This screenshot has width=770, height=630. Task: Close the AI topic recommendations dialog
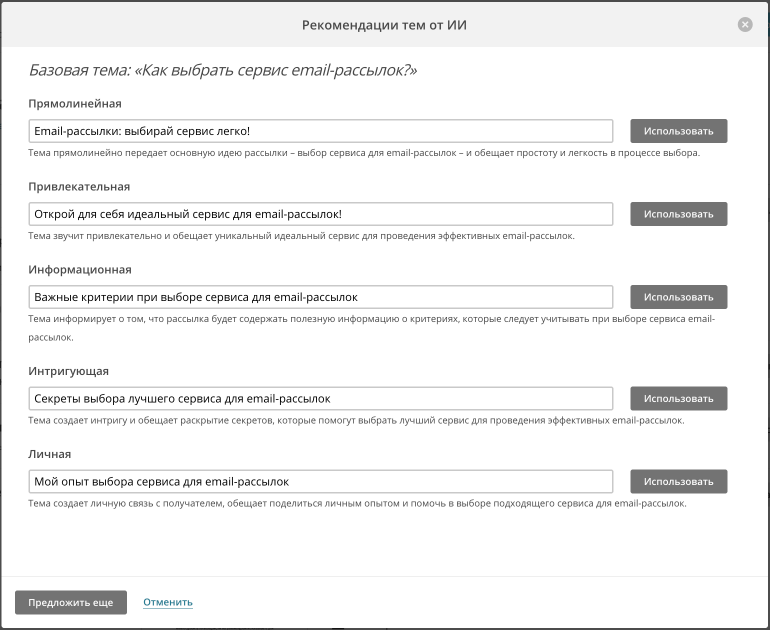click(745, 25)
